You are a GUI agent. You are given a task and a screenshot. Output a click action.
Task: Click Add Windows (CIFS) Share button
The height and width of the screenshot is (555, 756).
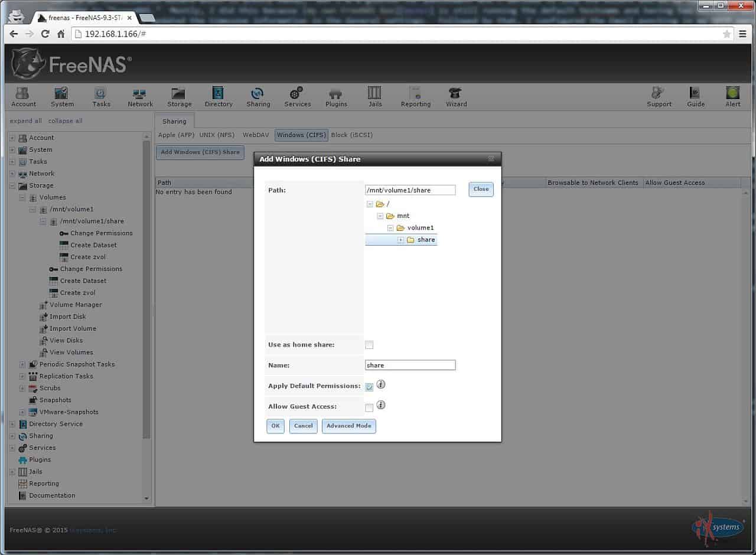tap(200, 152)
